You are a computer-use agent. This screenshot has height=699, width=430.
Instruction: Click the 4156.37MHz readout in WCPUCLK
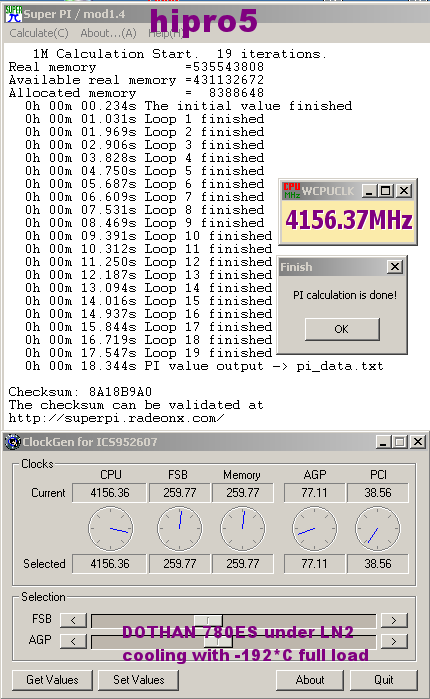pos(348,221)
